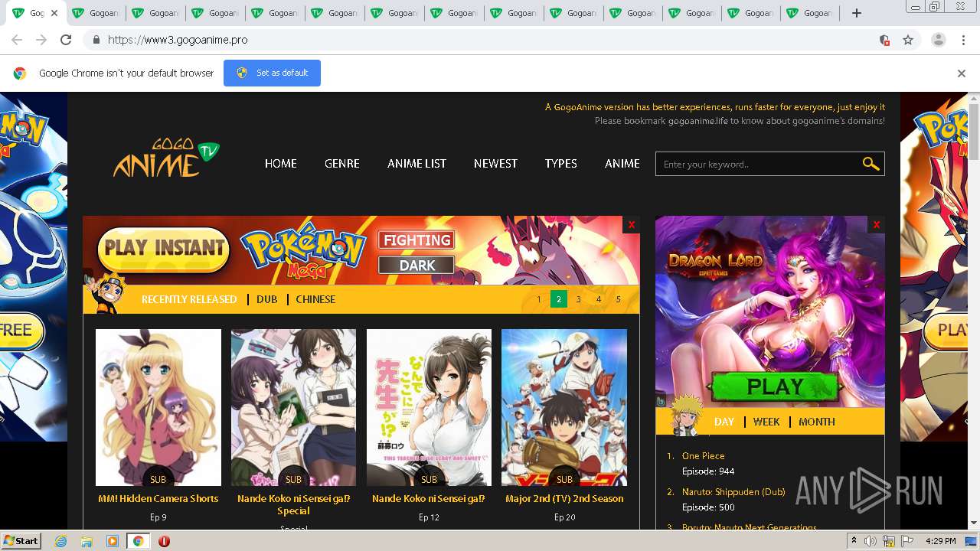Open ANIME LIST menu item

(416, 164)
